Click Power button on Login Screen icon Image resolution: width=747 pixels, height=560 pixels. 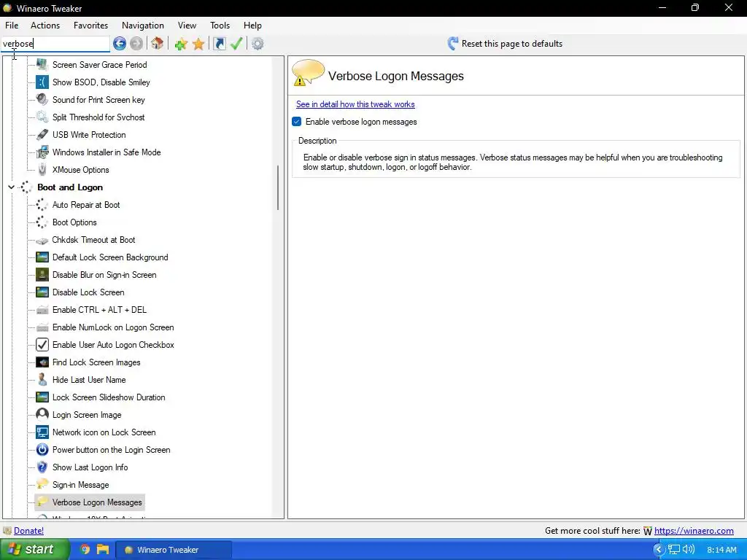(x=42, y=449)
